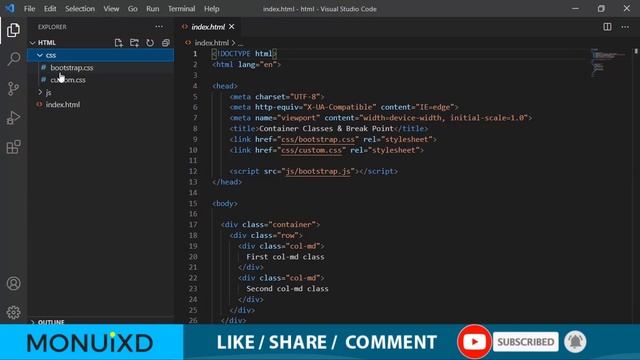640x360 pixels.
Task: Follow the css/custom.css link on line 10
Action: [x=311, y=150]
